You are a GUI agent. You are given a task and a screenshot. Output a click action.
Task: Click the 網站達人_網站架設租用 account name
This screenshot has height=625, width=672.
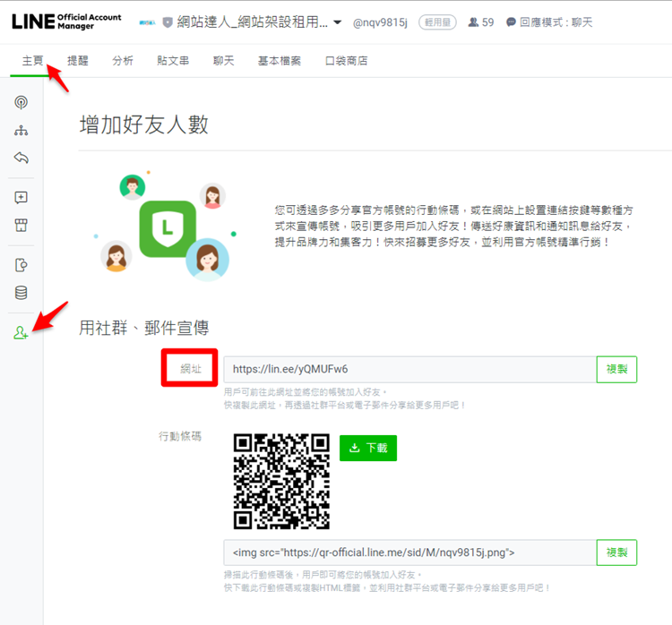[253, 21]
